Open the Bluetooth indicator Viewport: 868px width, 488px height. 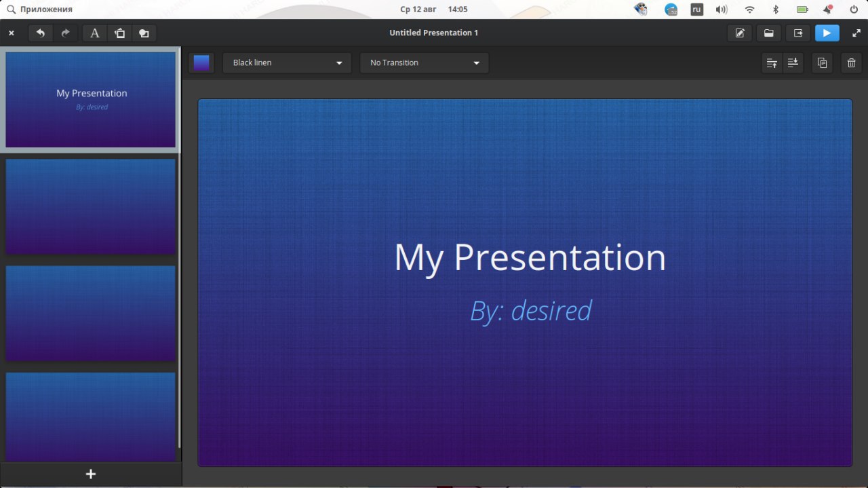776,10
